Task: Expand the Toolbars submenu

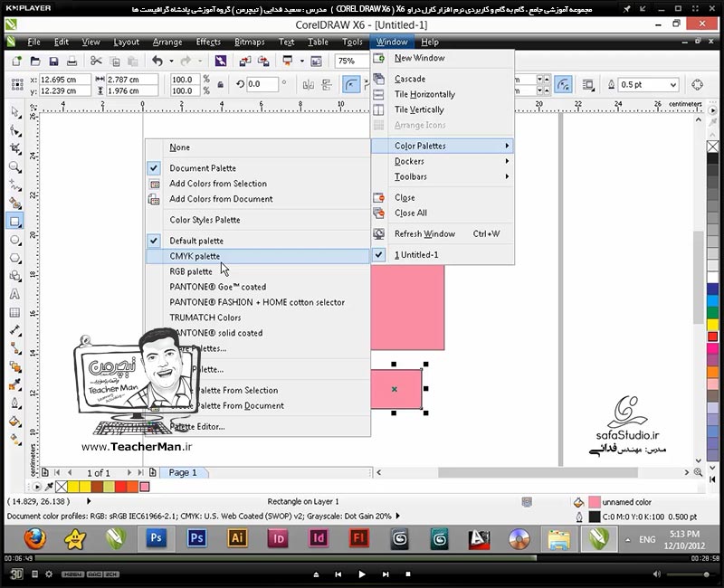Action: 443,176
